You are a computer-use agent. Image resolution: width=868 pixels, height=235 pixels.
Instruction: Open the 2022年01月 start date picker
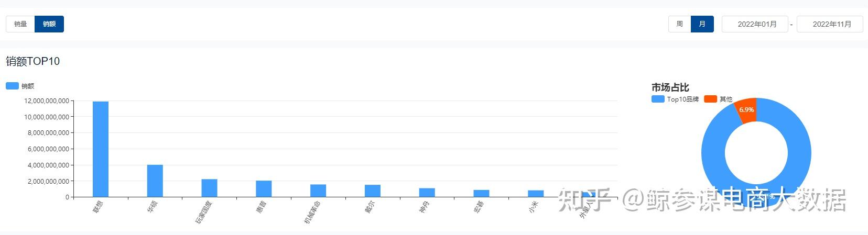755,24
